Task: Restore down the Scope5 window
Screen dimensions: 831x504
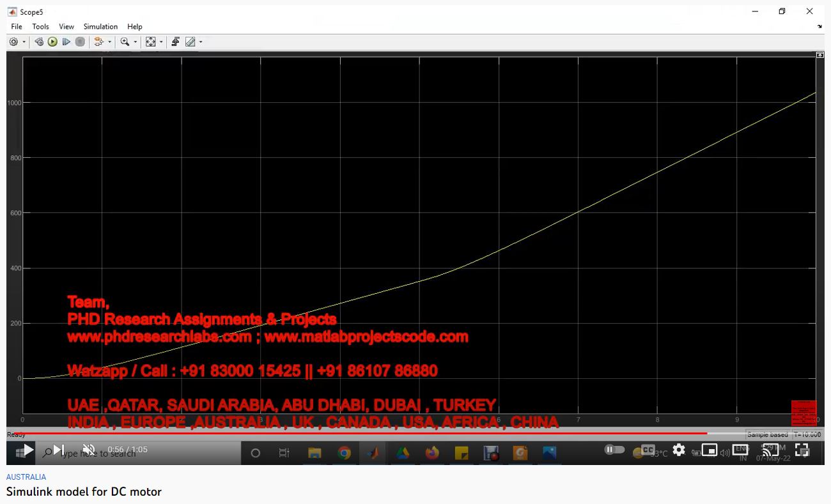Action: click(x=782, y=11)
